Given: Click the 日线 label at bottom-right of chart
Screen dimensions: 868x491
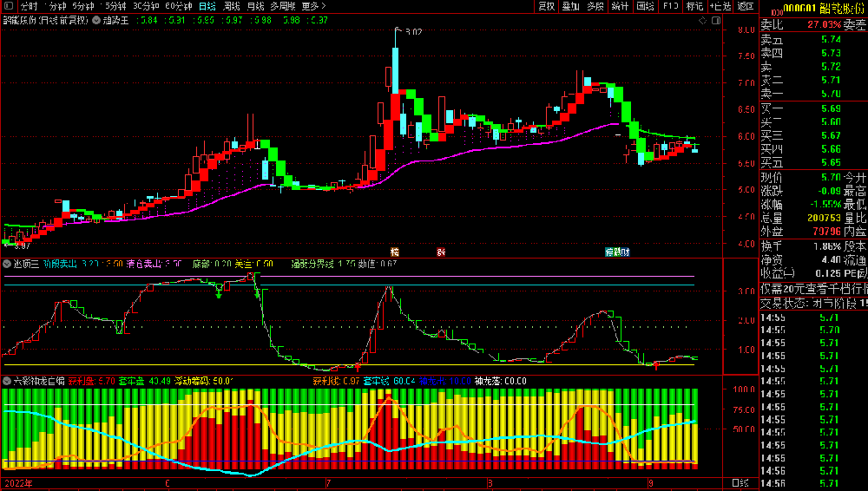Looking at the screenshot, I should pos(740,482).
